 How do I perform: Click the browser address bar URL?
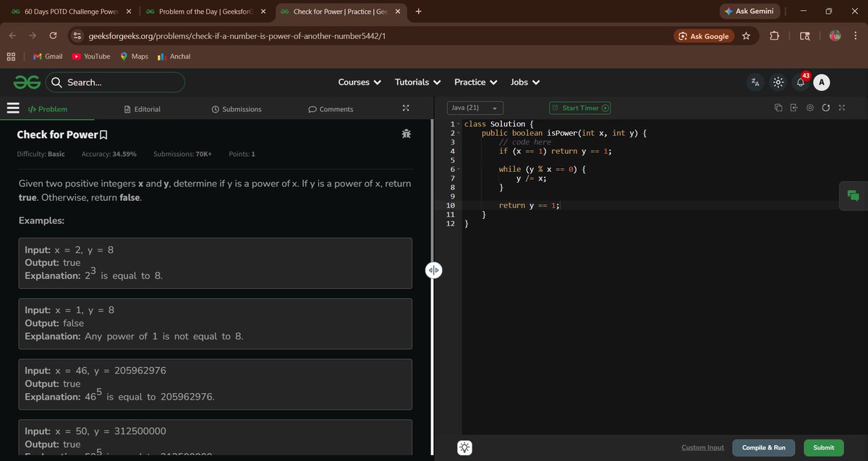point(237,36)
